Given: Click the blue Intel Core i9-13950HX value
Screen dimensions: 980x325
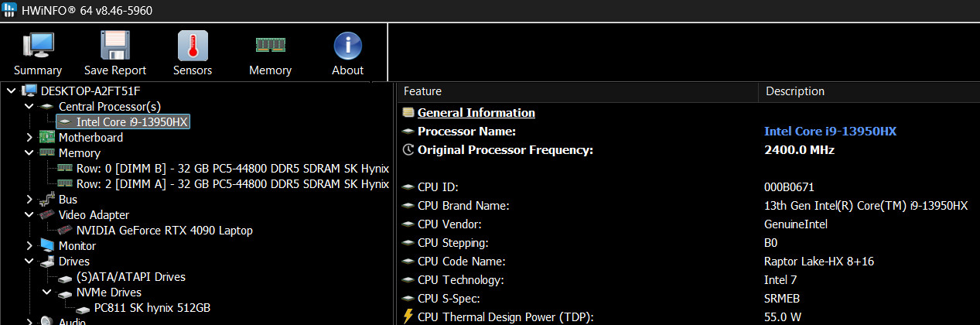Looking at the screenshot, I should pyautogui.click(x=830, y=132).
